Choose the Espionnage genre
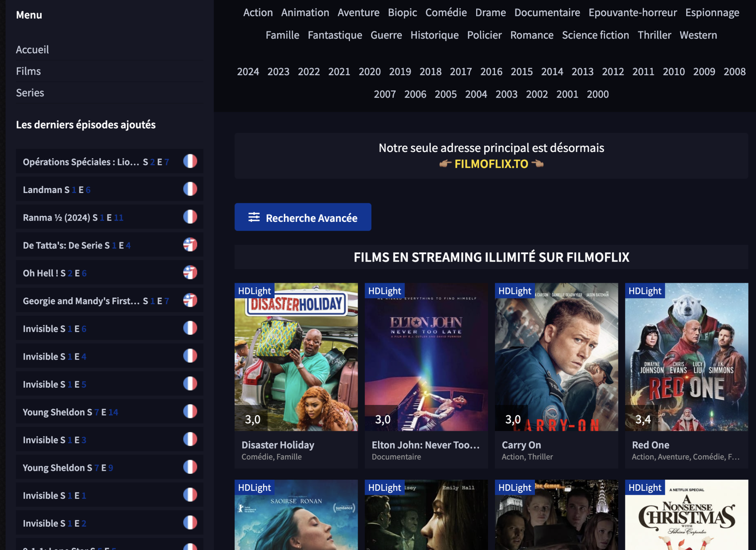Viewport: 756px width, 550px height. [x=713, y=13]
